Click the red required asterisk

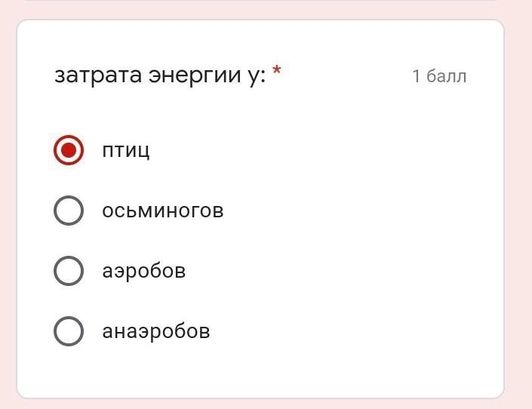tap(277, 73)
